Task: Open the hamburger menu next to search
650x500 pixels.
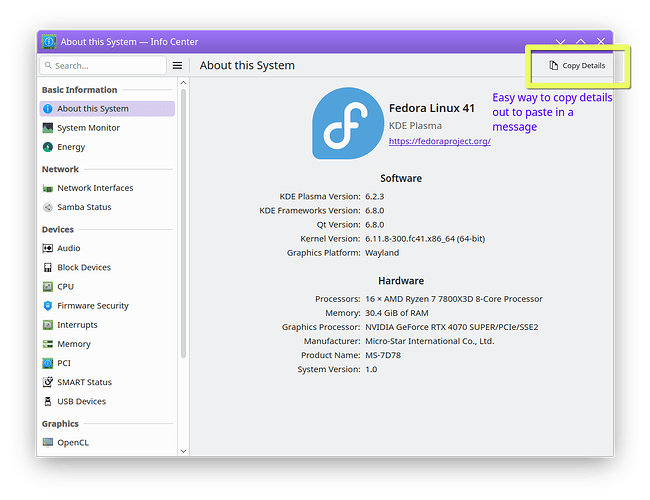Action: [177, 66]
